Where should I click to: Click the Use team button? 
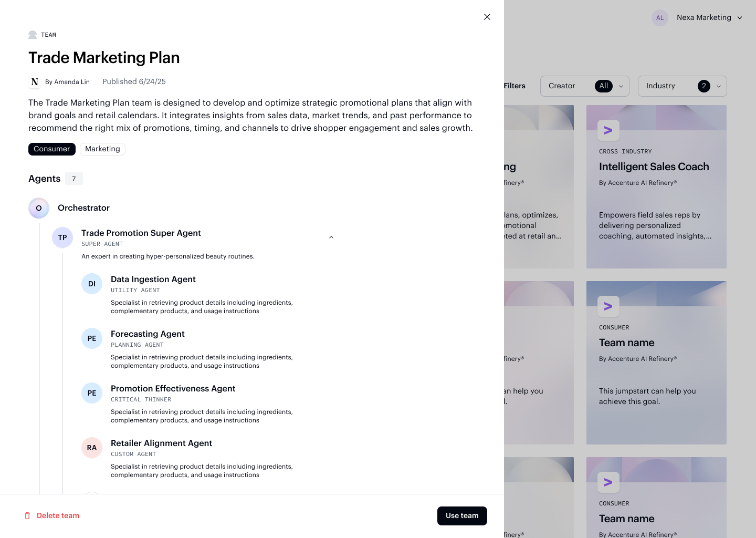coord(462,516)
